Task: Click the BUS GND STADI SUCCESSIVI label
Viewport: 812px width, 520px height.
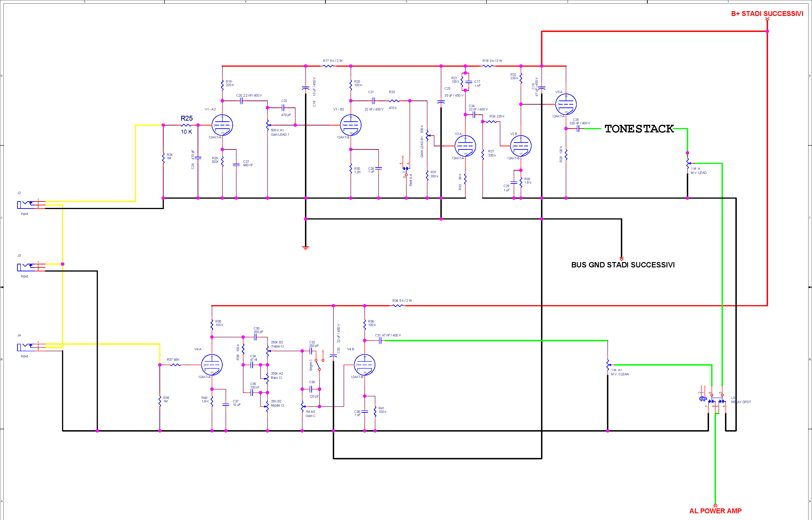Action: click(x=623, y=265)
